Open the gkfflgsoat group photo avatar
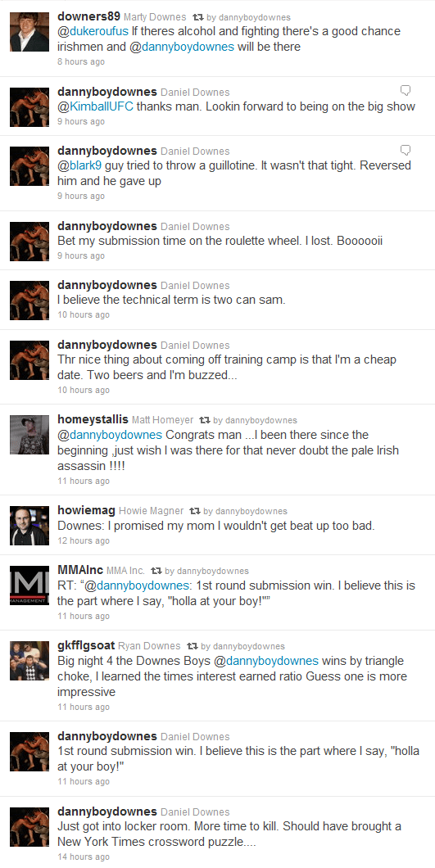This screenshot has height=868, width=435. (29, 660)
